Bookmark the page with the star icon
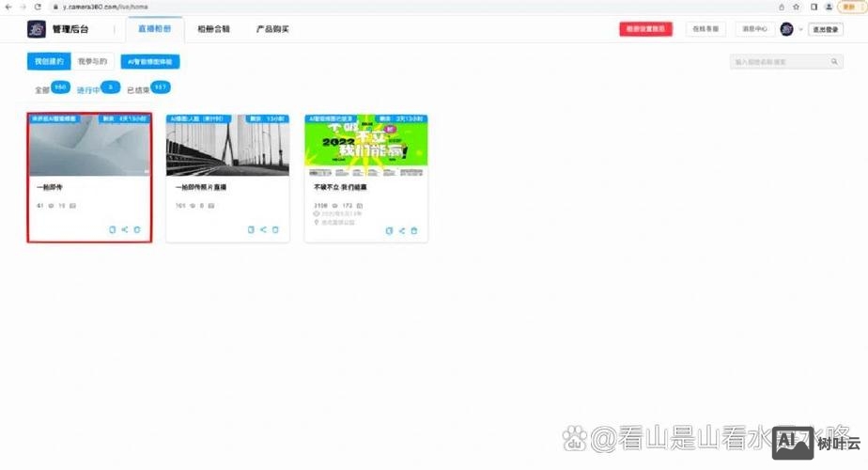This screenshot has width=868, height=470. (796, 7)
